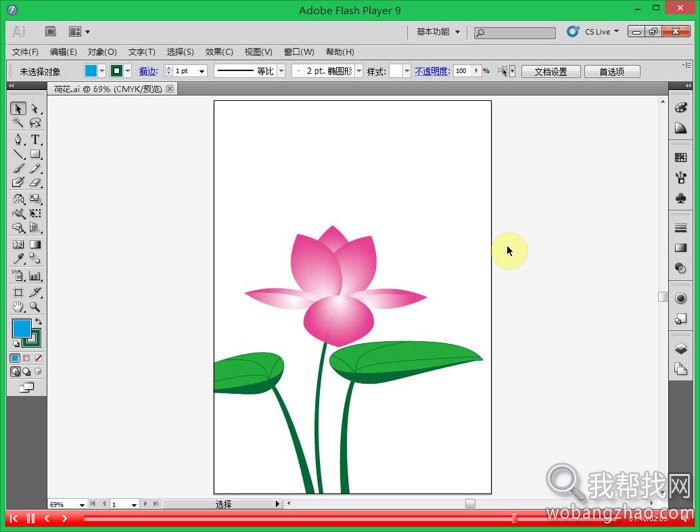Open the 样式 graphic style dropdown
700x532 pixels.
[x=406, y=71]
